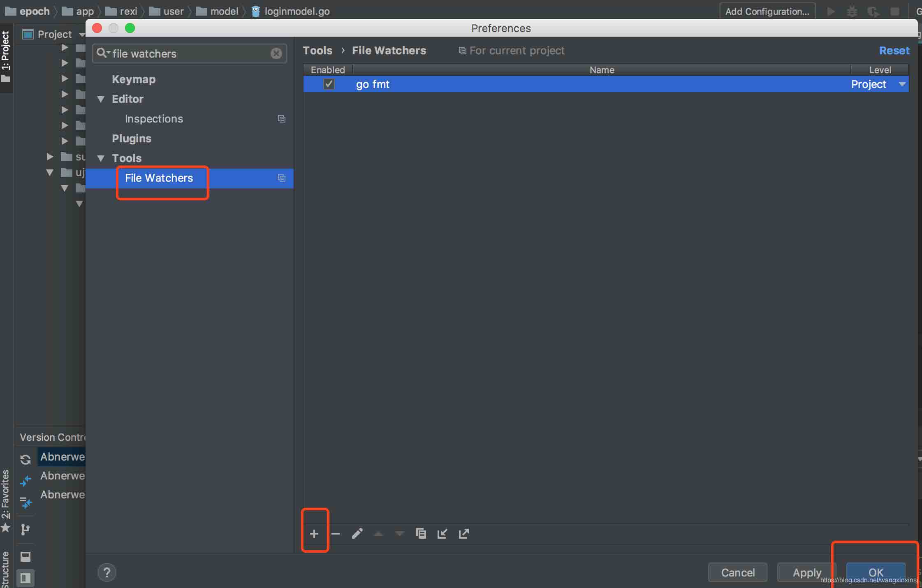Click the copy watcher icon
922x588 pixels.
(421, 533)
